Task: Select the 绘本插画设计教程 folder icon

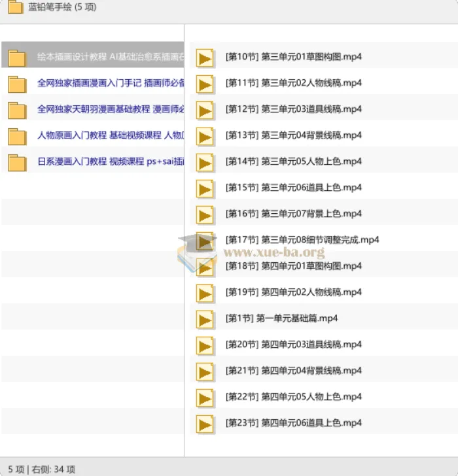Action: pos(17,58)
